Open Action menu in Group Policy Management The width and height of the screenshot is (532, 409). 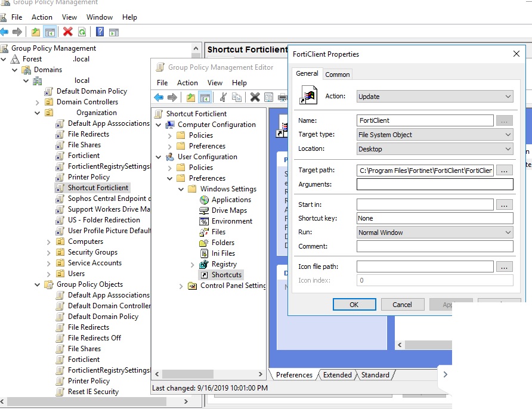(42, 17)
